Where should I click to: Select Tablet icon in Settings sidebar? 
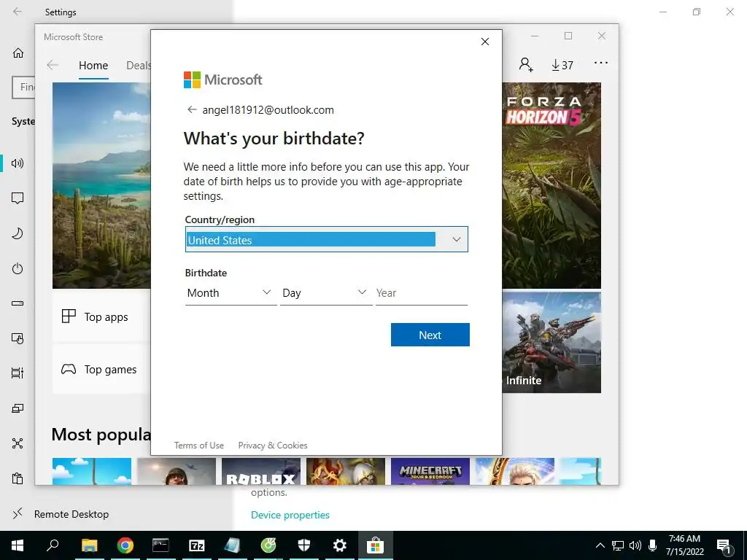tap(18, 338)
